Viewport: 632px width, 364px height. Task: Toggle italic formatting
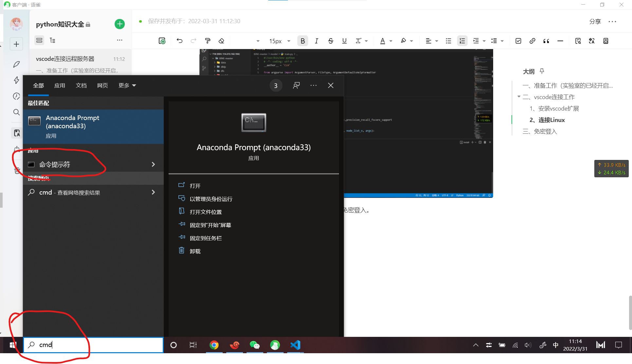pyautogui.click(x=316, y=41)
